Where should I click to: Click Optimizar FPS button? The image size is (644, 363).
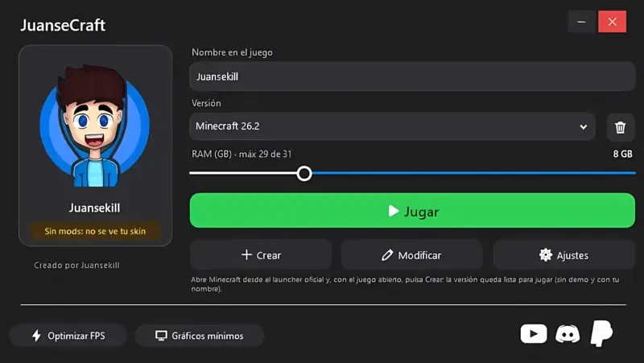coord(68,336)
